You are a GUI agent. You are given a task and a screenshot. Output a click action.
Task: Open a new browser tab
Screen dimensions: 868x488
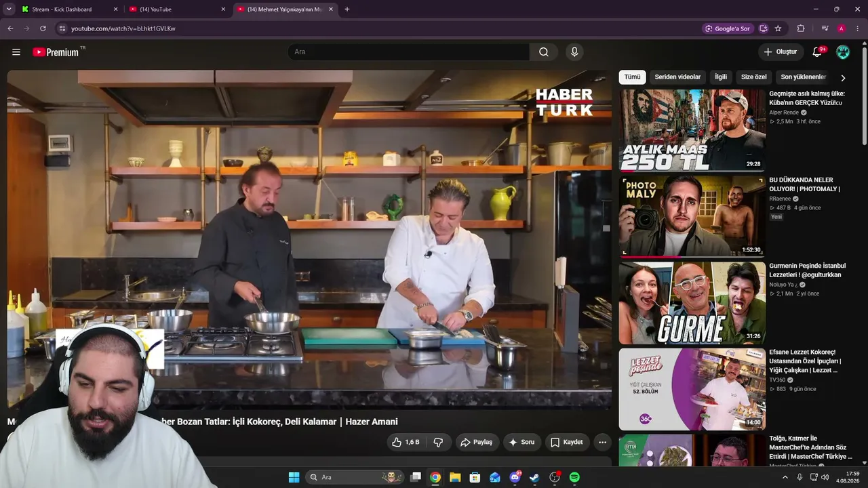347,9
